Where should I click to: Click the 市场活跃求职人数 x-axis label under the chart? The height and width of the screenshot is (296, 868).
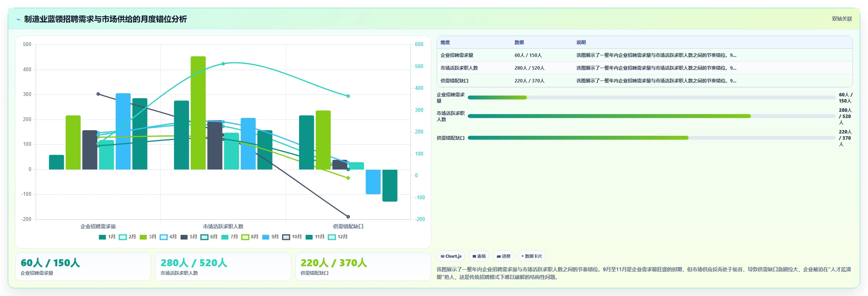(x=223, y=226)
